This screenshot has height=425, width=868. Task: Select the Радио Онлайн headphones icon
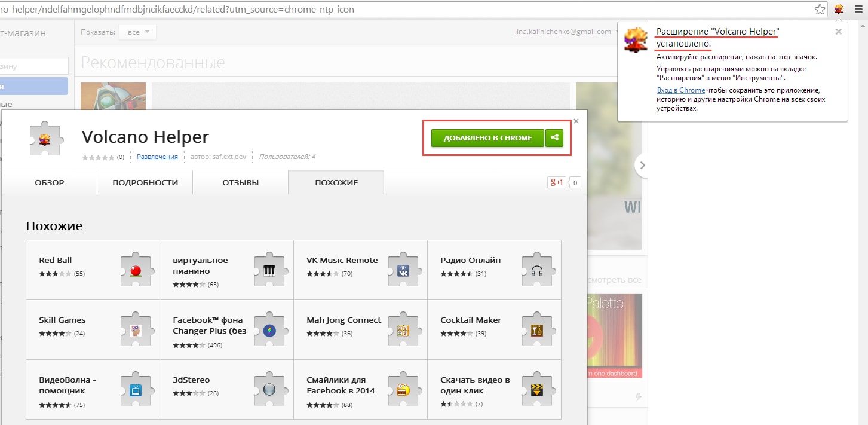click(536, 271)
